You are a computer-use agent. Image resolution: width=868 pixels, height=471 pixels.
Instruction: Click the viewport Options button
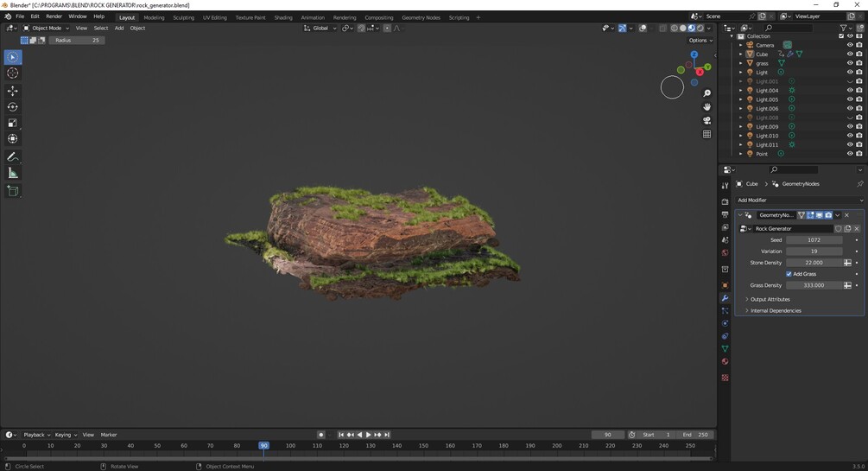point(699,40)
